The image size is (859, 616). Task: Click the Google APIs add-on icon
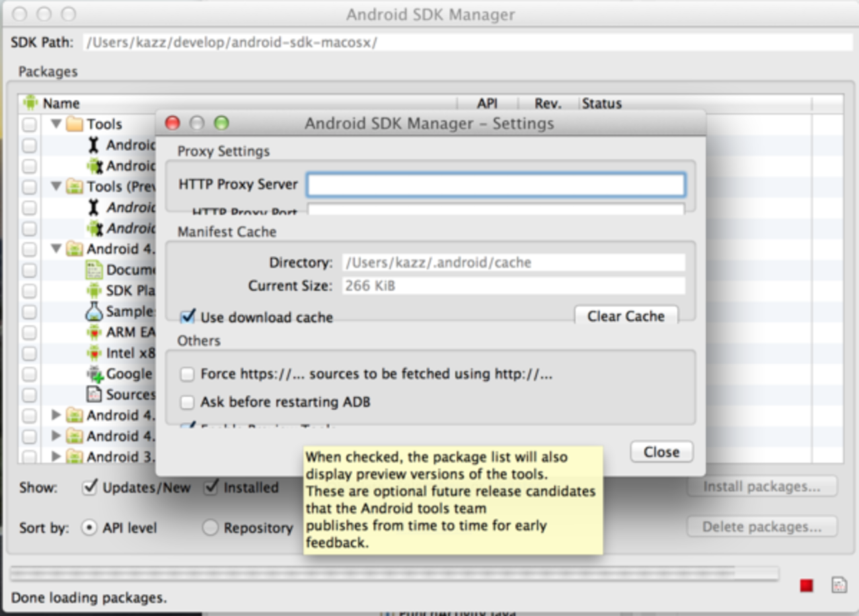pos(95,374)
